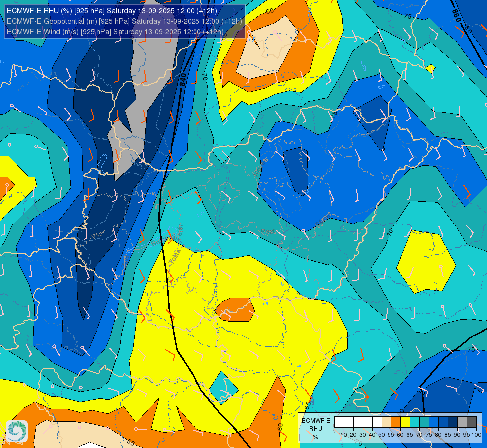Select the ECMWF-E Geopotential (m) layer title

pos(124,21)
